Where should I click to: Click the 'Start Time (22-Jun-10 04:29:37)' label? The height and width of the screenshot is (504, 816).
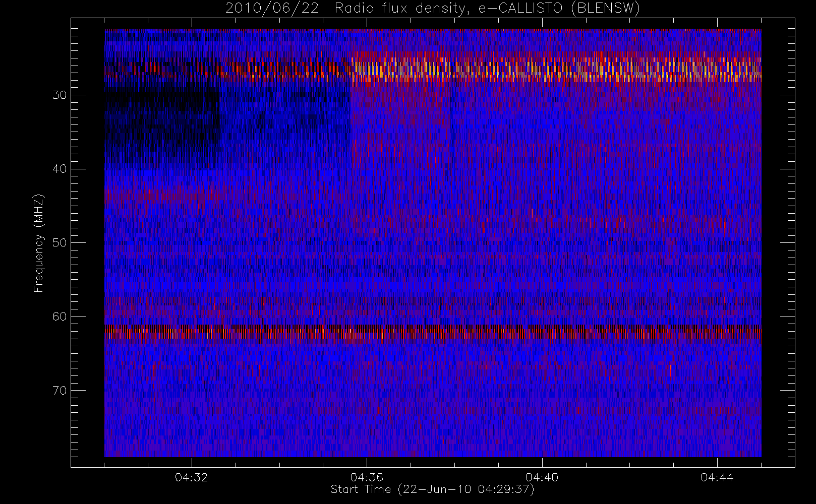(x=433, y=489)
